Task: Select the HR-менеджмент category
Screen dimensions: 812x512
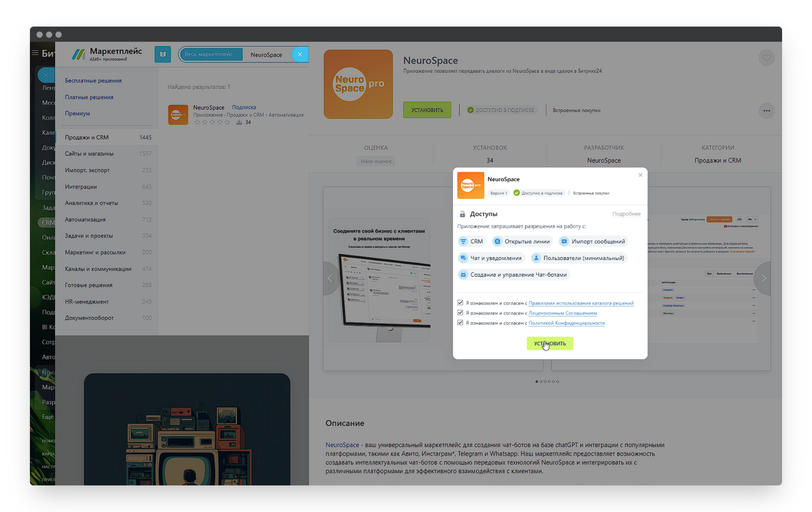Action: point(107,301)
